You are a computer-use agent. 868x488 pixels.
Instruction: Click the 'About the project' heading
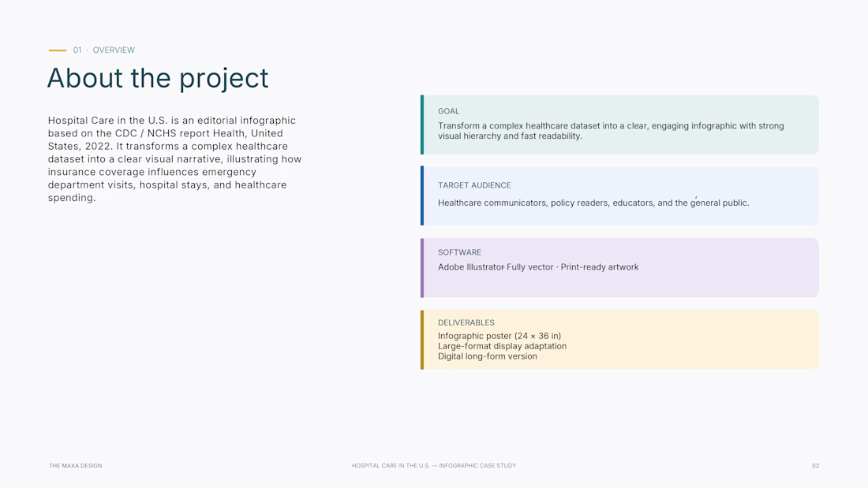click(158, 78)
